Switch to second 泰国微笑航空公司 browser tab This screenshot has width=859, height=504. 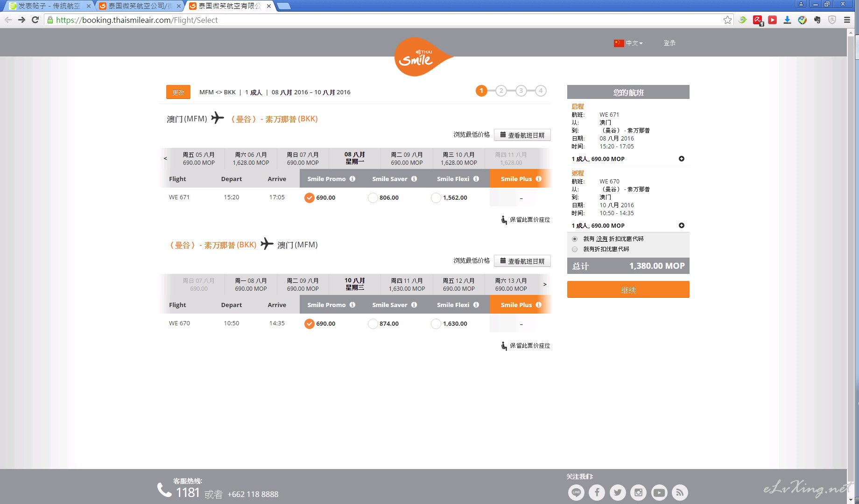point(140,6)
